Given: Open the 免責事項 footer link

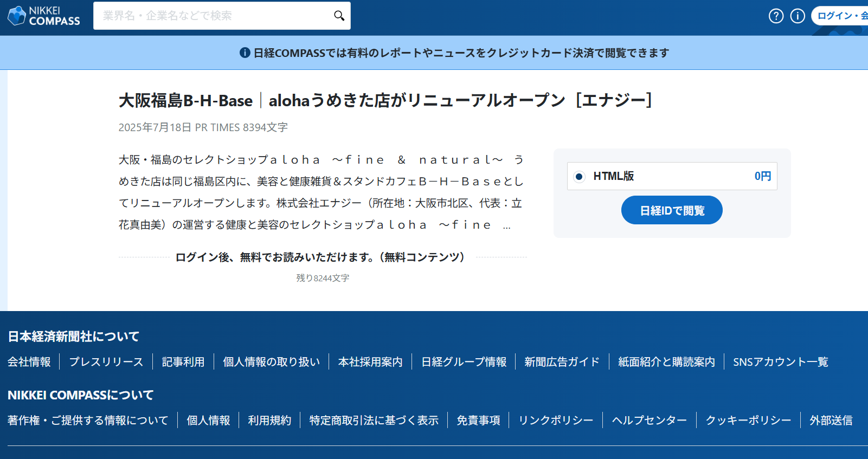Looking at the screenshot, I should [x=478, y=421].
